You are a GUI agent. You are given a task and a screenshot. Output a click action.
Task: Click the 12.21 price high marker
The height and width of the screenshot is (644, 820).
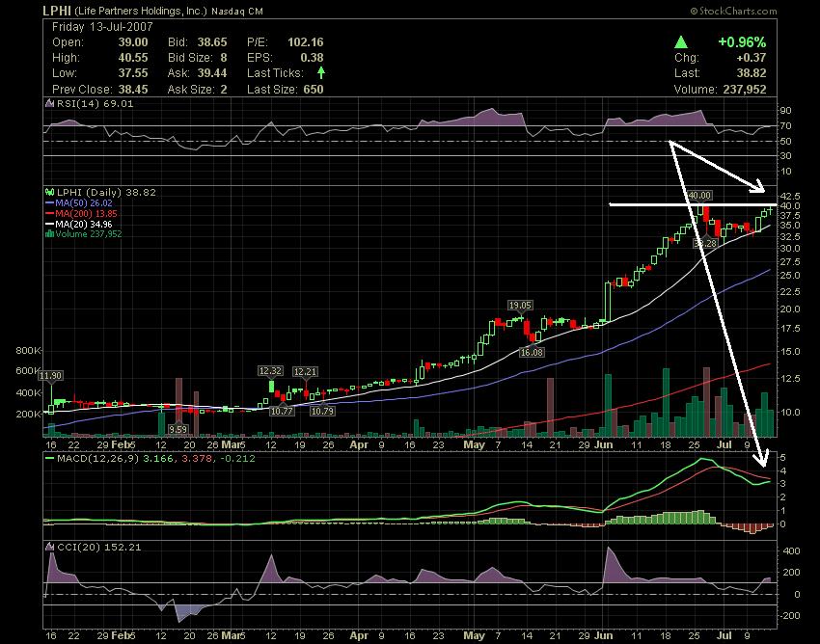pos(305,372)
